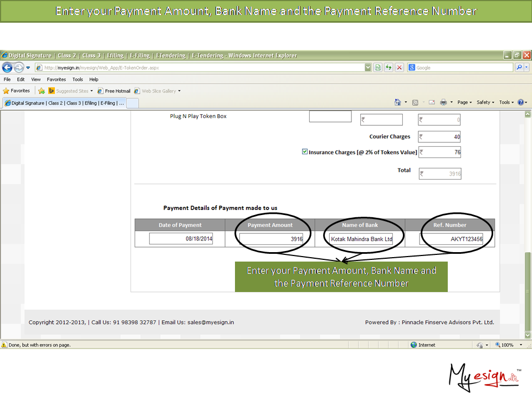The width and height of the screenshot is (532, 399).
Task: Toggle the Insurance Charges checkbox
Action: pos(305,151)
